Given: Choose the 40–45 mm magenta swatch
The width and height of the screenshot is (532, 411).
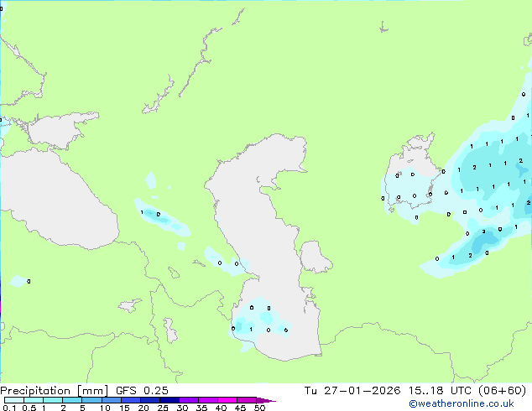Looking at the screenshot, I should (x=227, y=400).
